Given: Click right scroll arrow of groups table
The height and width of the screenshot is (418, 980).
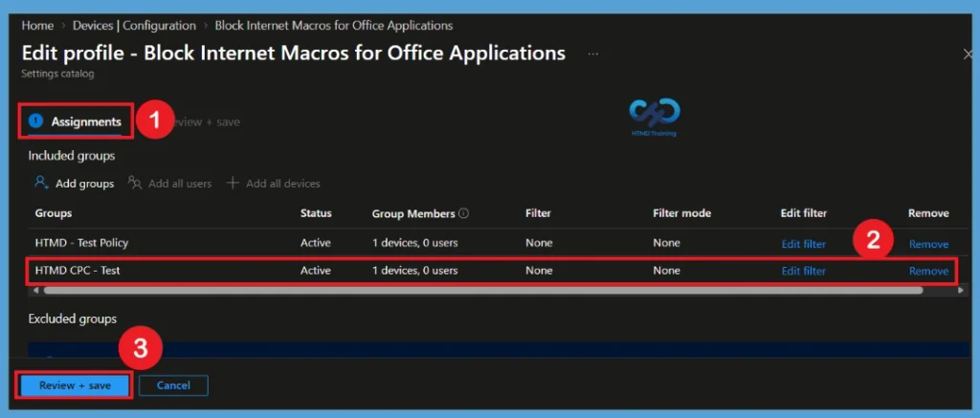Looking at the screenshot, I should coord(959,290).
